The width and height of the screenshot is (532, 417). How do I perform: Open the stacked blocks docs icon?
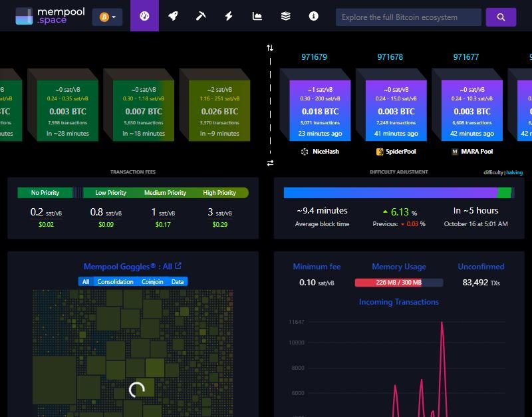[286, 16]
